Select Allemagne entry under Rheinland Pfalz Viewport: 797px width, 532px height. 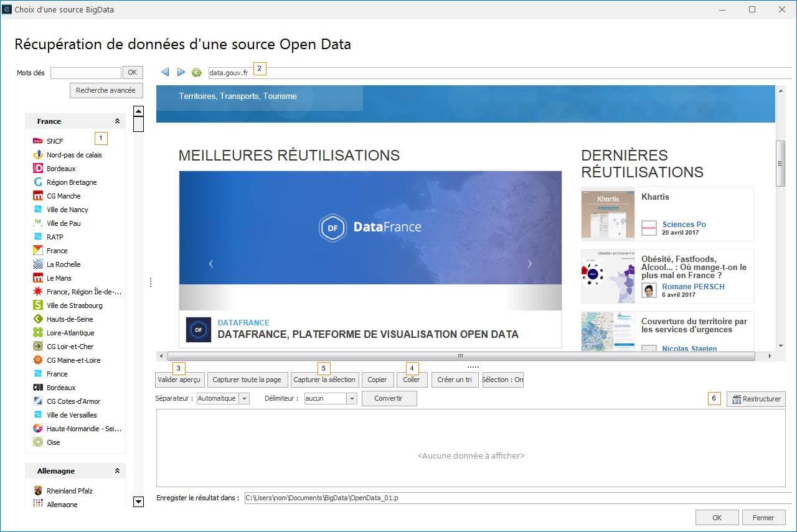pyautogui.click(x=62, y=505)
